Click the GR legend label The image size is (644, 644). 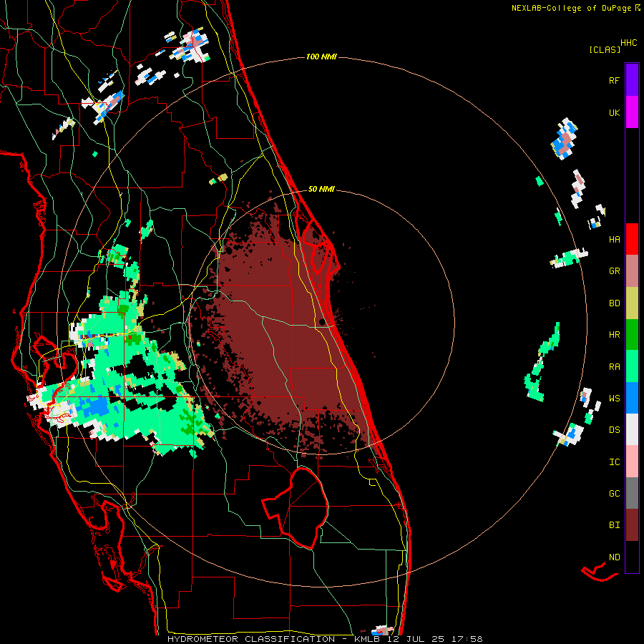pos(614,271)
